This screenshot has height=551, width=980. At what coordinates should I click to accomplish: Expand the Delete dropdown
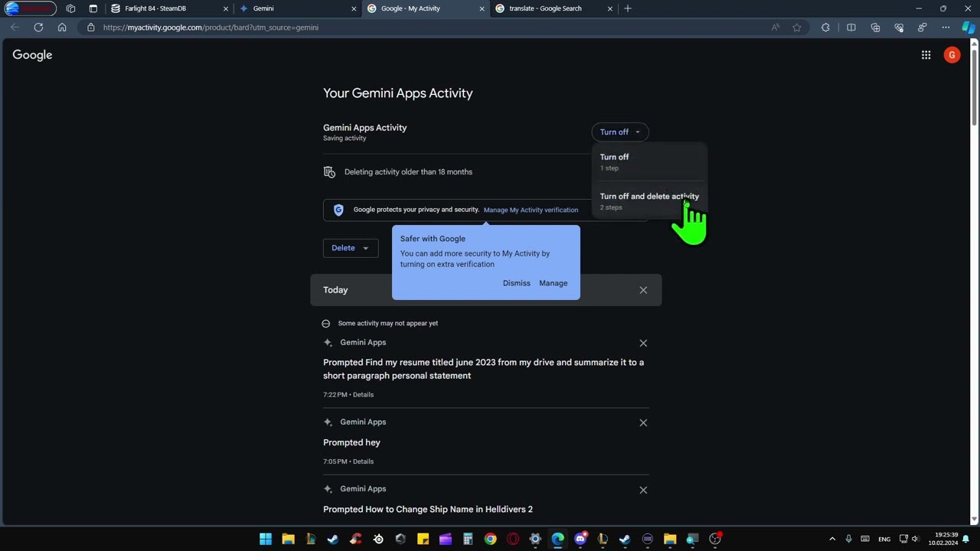pyautogui.click(x=351, y=248)
